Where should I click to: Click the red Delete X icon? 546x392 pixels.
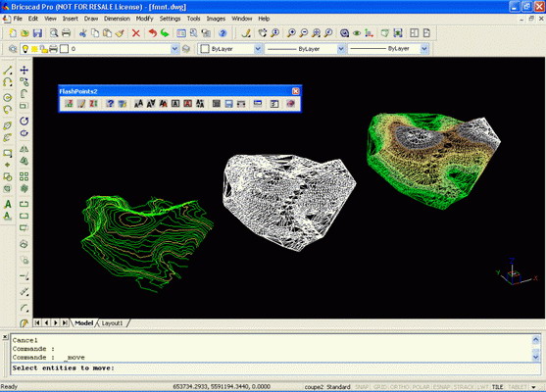(x=136, y=33)
